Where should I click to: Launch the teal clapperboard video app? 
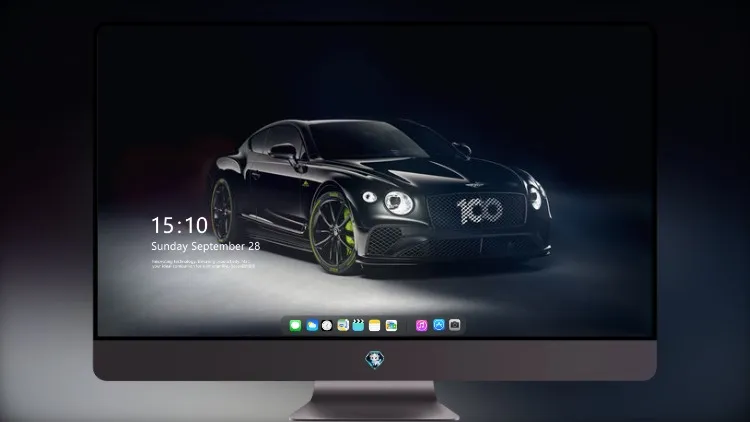point(358,325)
